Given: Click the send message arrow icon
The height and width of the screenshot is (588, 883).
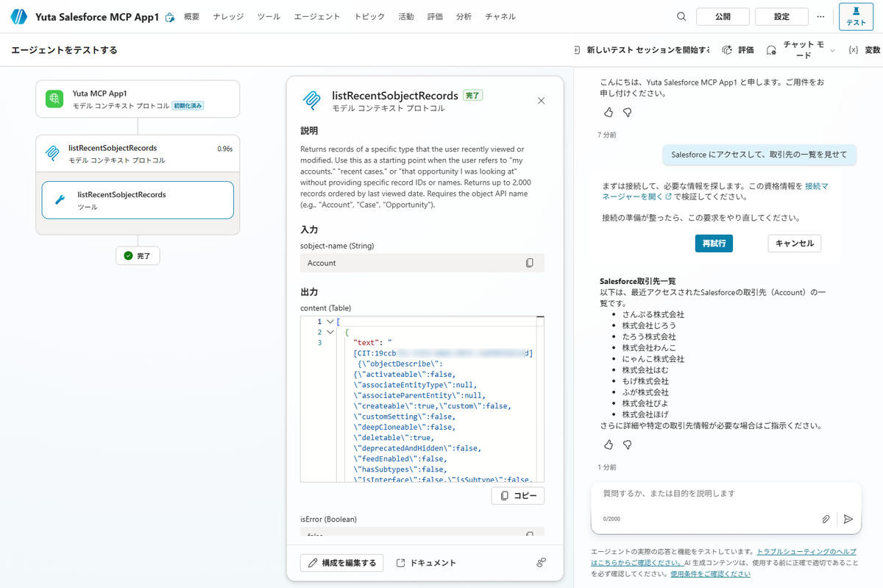Looking at the screenshot, I should pyautogui.click(x=848, y=519).
